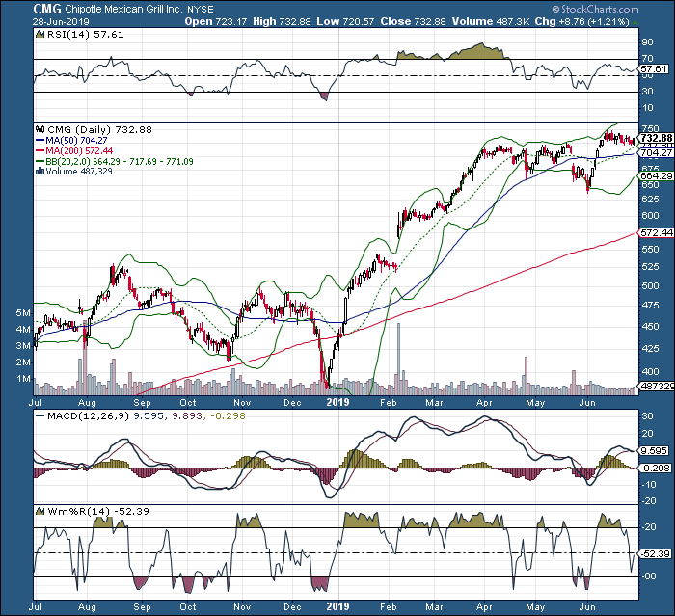Click the green up-arrow change indicator

[634, 22]
